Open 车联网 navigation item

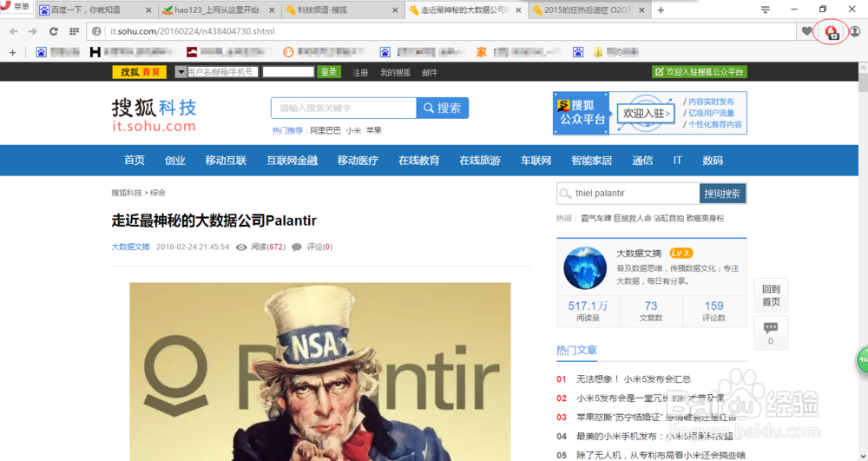(x=536, y=161)
